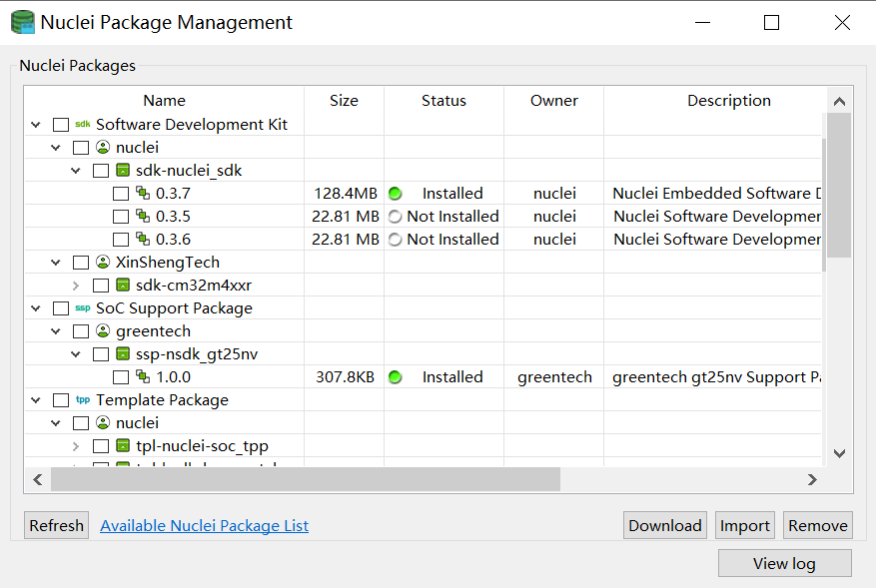The height and width of the screenshot is (588, 876).
Task: Click the Nuclei Package Management app icon
Action: (23, 22)
